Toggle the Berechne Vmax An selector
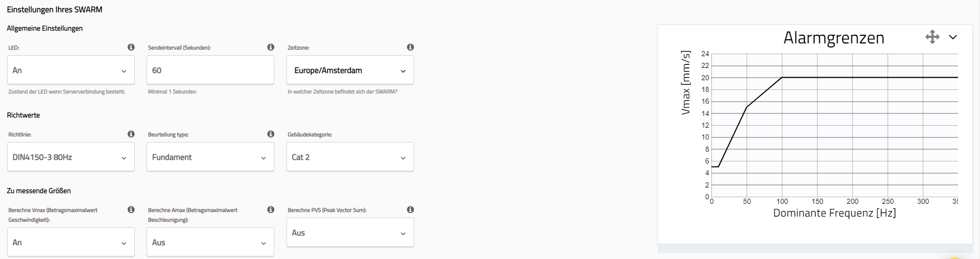980x259 pixels. click(x=71, y=242)
